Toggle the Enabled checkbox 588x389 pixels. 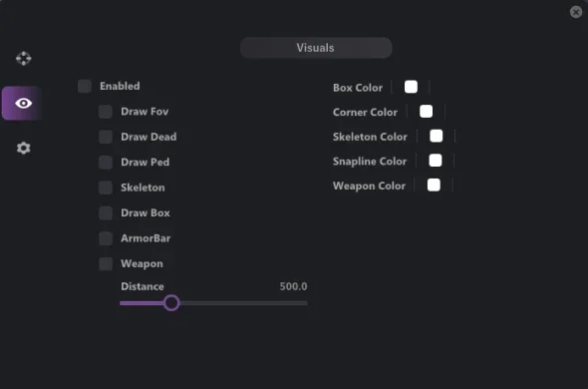[85, 86]
